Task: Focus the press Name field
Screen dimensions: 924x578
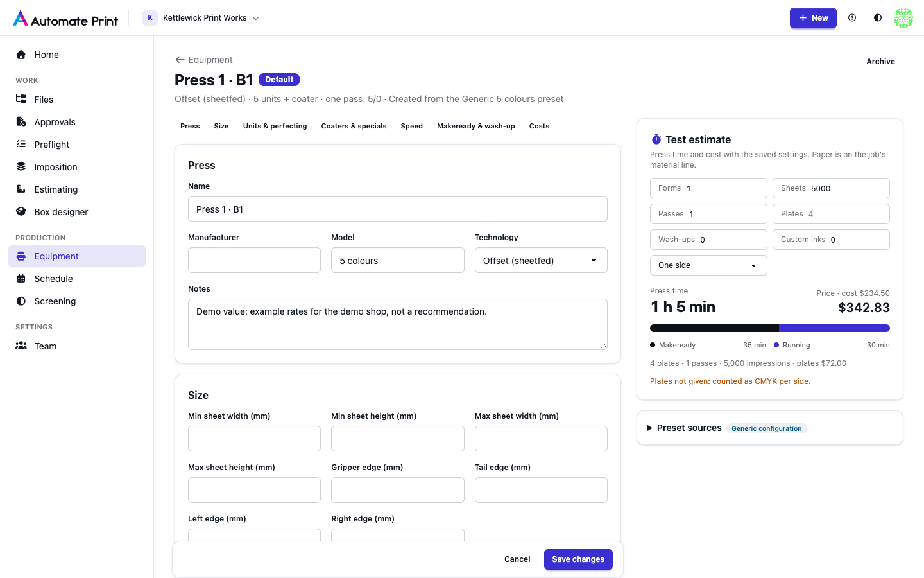Action: coord(398,209)
